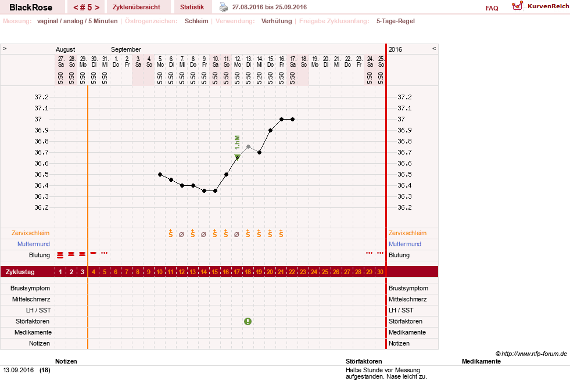570x392 pixels.
Task: Click the 5:20 measurement time on September 14
Action: click(259, 78)
